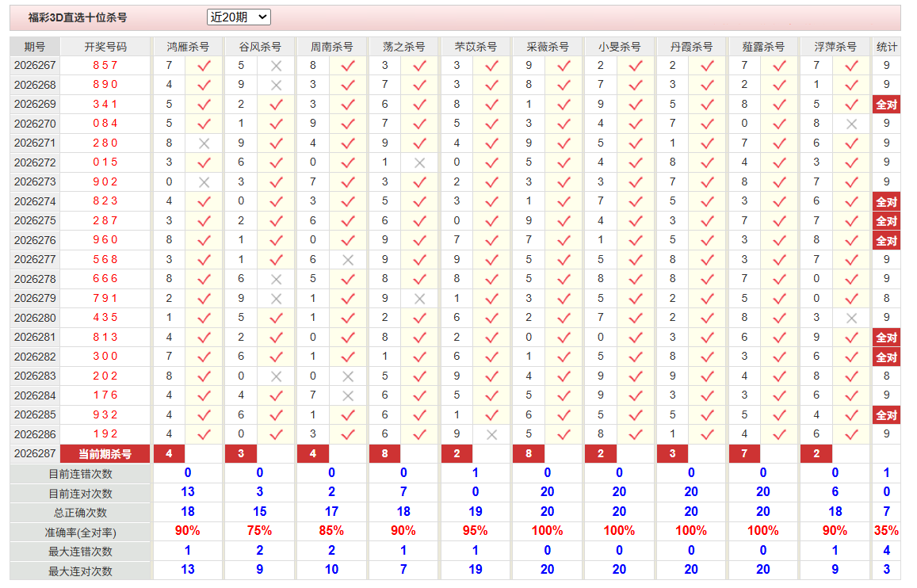The image size is (917, 588).
Task: Click the red checkmark in row 2026286 浮萍杀号
Action: [851, 435]
